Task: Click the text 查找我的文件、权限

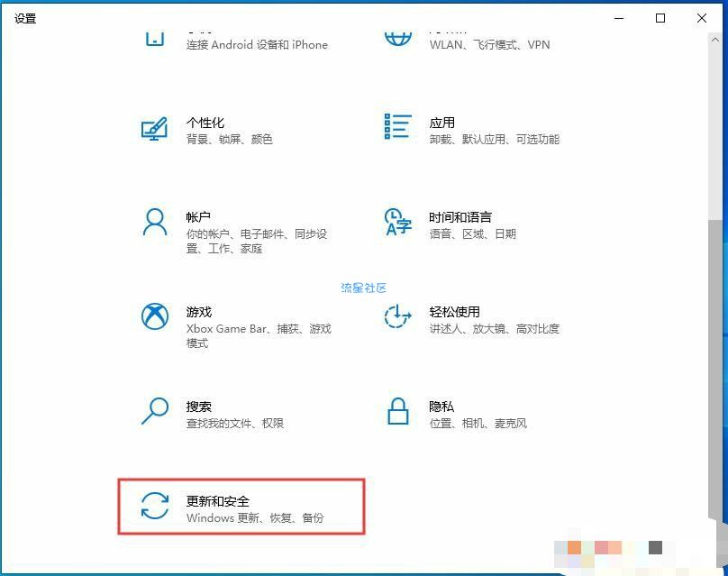Action: (x=234, y=423)
